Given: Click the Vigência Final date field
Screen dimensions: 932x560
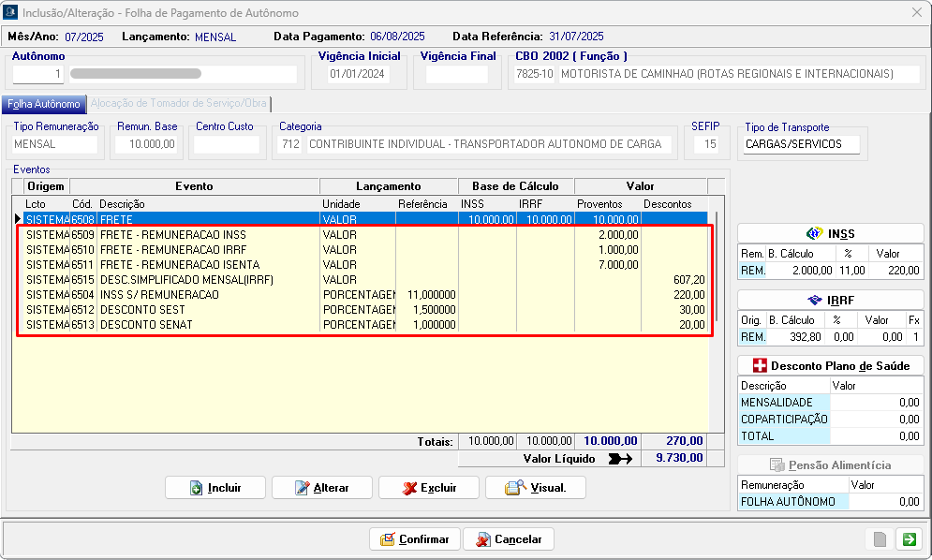Looking at the screenshot, I should (457, 74).
